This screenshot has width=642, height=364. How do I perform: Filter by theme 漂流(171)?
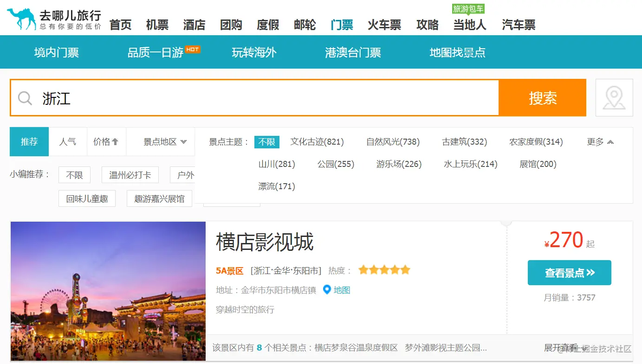pyautogui.click(x=277, y=186)
